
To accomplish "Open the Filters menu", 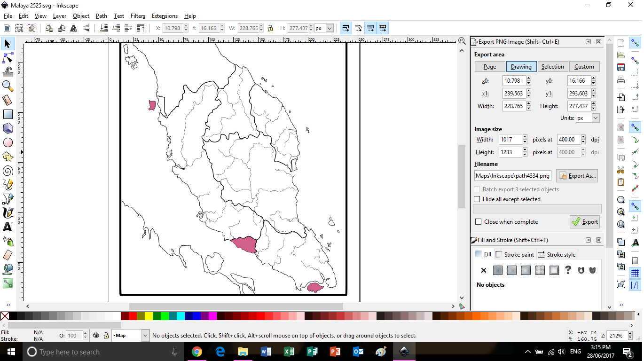I will [x=138, y=16].
